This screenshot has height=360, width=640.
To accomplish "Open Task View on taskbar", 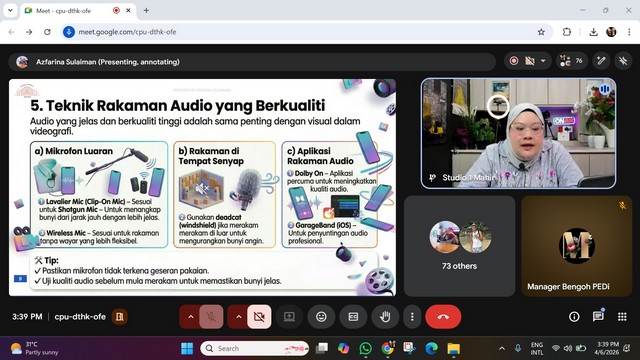I will [x=322, y=349].
